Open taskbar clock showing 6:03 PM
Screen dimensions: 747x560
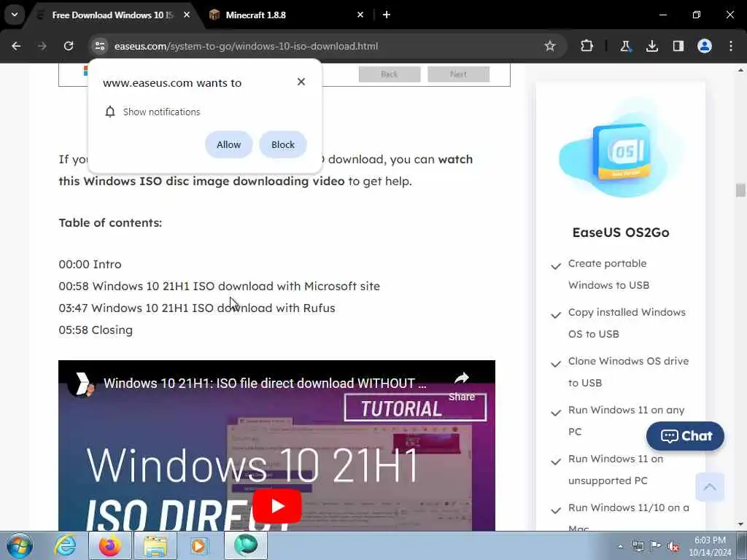tap(710, 546)
